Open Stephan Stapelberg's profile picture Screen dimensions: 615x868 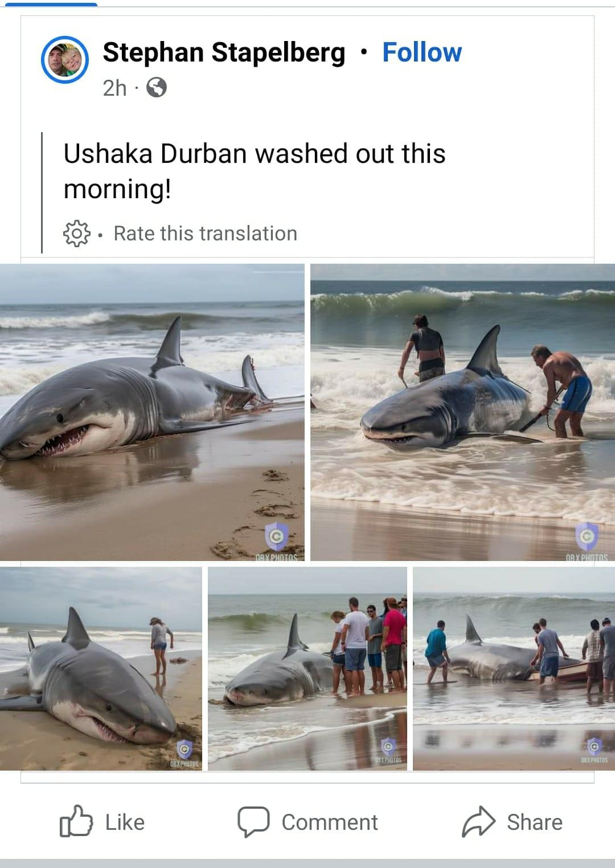64,60
